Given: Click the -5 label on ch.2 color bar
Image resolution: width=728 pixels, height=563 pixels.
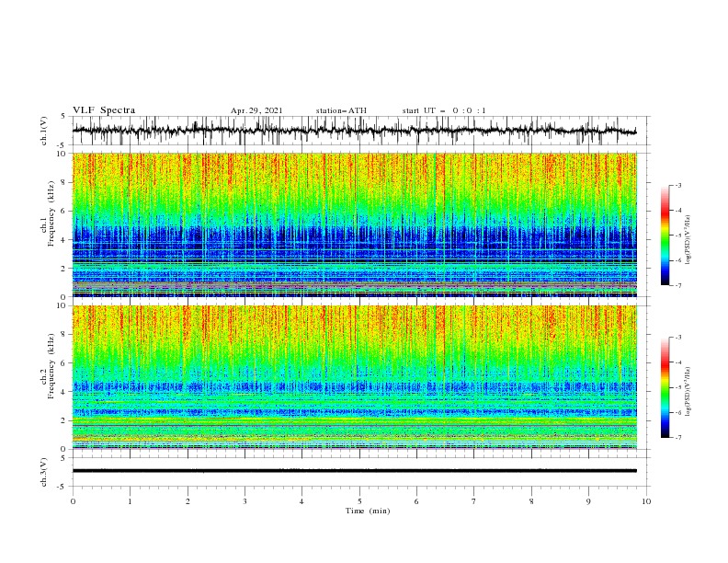Looking at the screenshot, I should coord(677,387).
